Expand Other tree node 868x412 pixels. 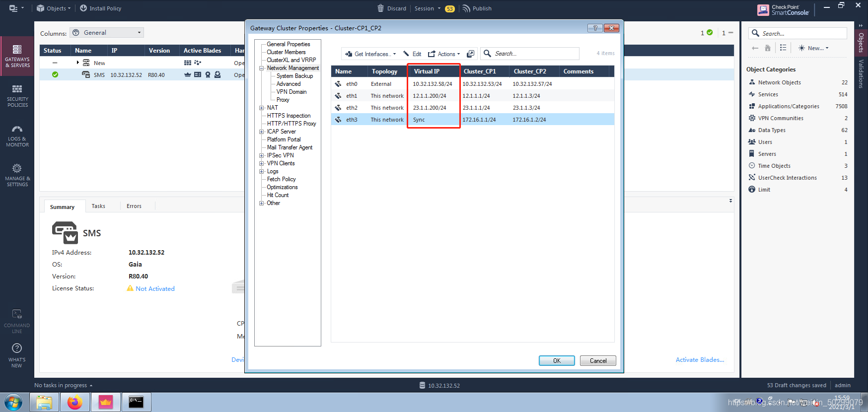click(x=262, y=203)
